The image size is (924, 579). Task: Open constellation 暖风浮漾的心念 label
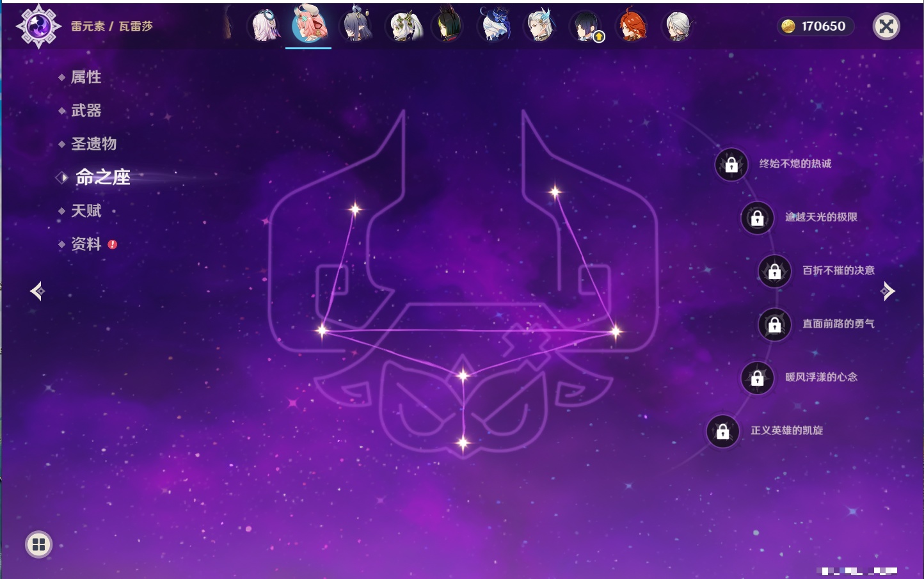[821, 377]
